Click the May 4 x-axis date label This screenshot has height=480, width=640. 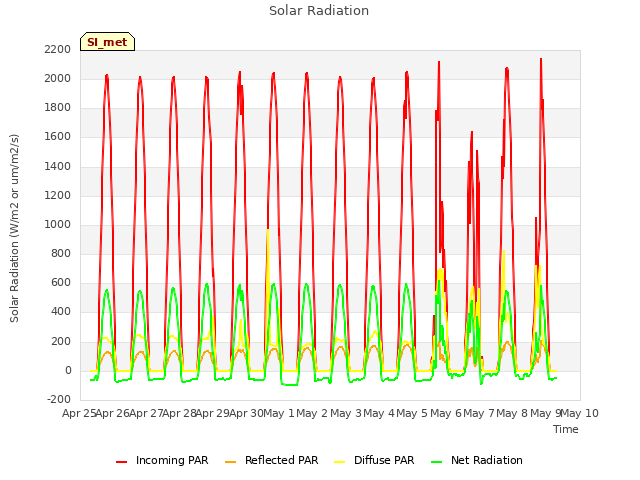(x=379, y=413)
